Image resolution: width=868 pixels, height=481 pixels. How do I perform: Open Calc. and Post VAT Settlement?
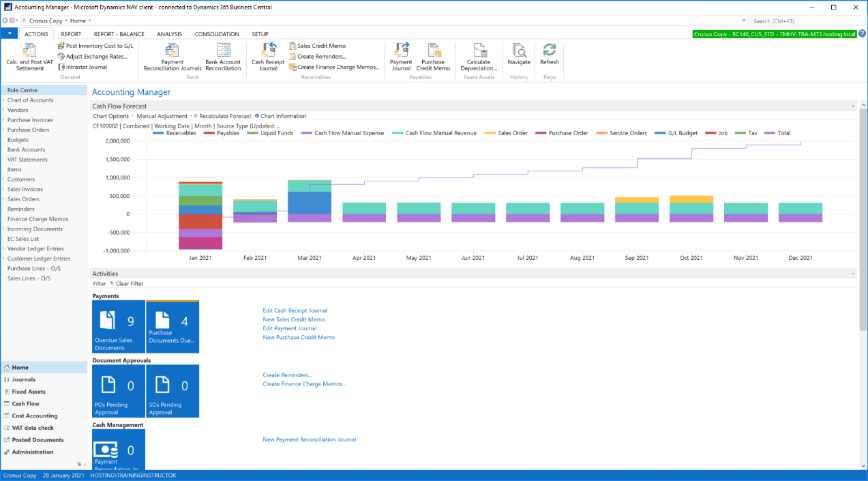(x=30, y=57)
